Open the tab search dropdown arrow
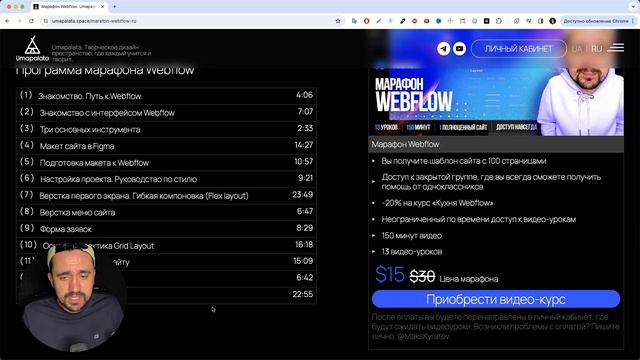Screen dimensions: 640x360 633,7
